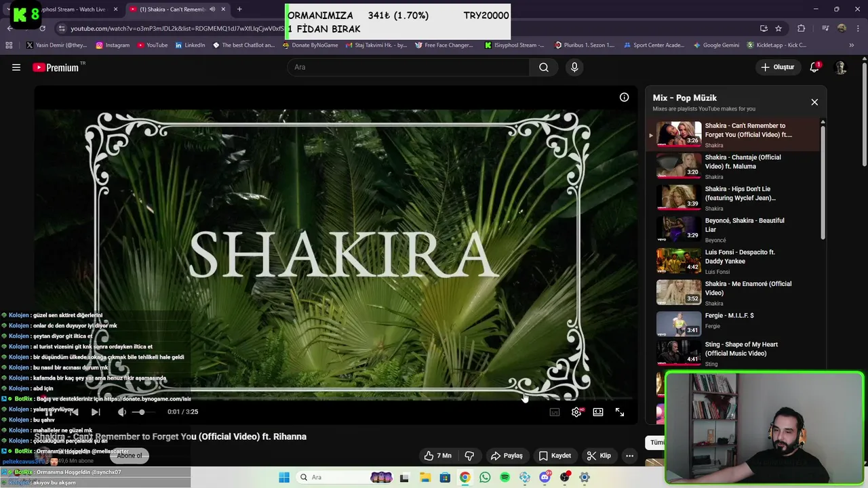Image resolution: width=868 pixels, height=488 pixels.
Task: Show video info card icon
Action: 624,97
